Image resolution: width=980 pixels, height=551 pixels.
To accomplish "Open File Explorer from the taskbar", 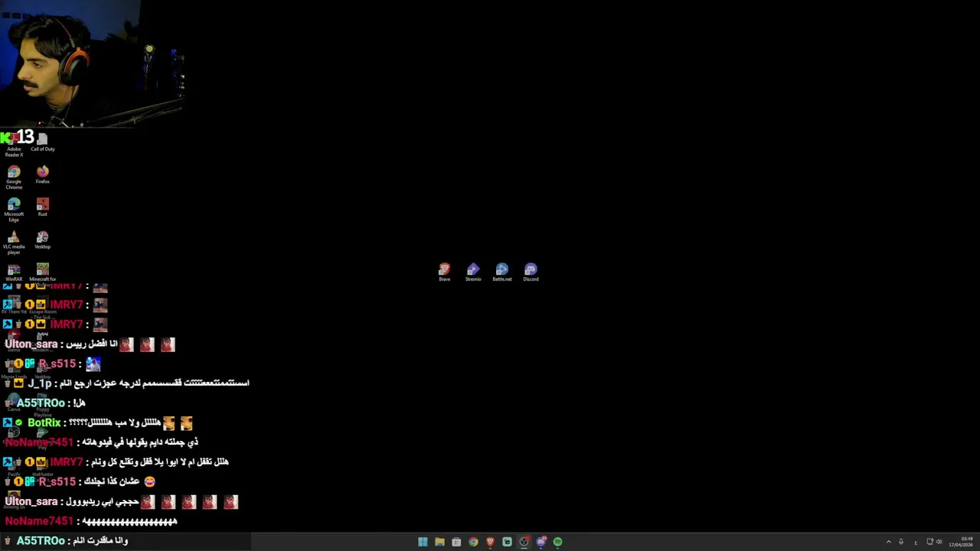I will 439,542.
